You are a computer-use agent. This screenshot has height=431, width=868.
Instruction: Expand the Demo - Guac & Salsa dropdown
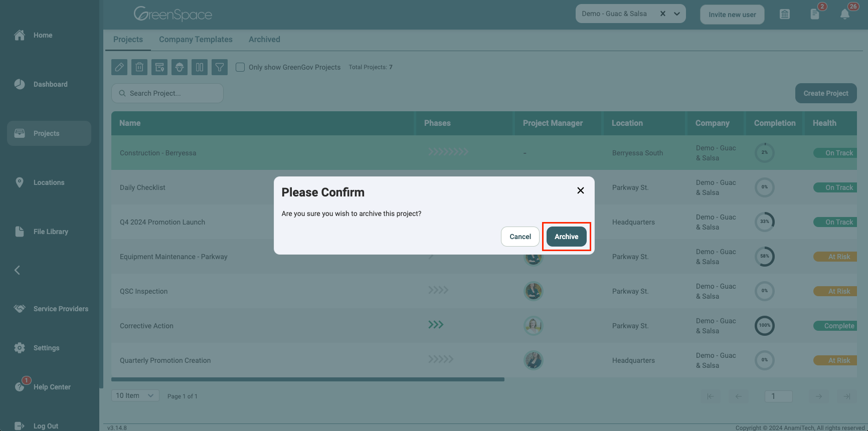[x=677, y=14]
